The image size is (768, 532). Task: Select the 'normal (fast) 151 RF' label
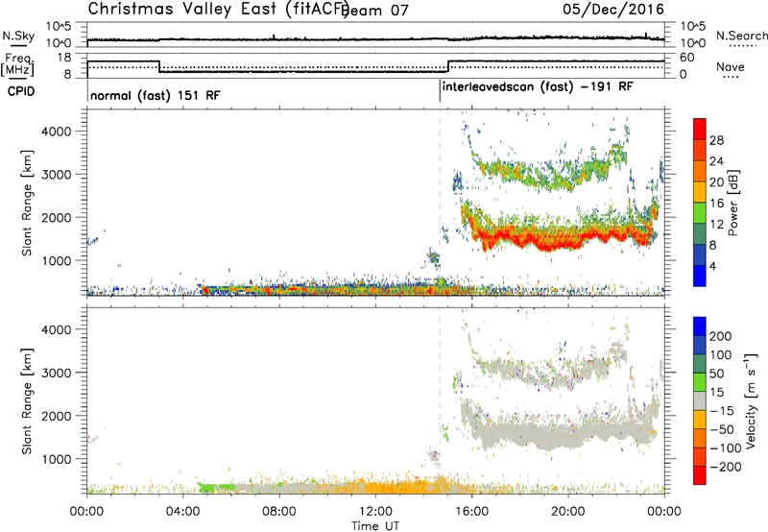point(155,95)
